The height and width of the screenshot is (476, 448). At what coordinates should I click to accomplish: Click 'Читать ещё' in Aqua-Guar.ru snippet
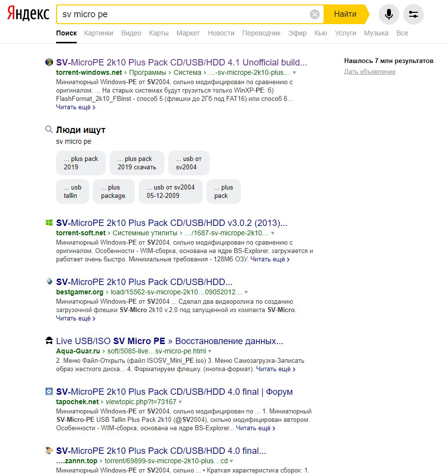pyautogui.click(x=276, y=369)
